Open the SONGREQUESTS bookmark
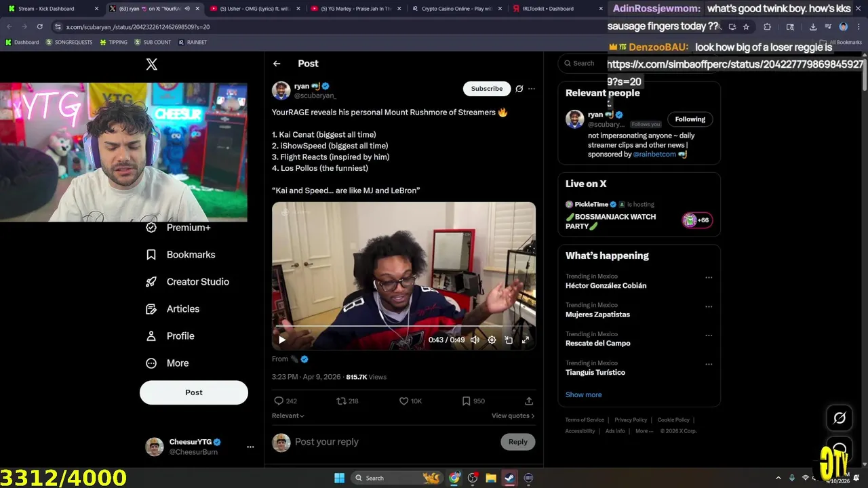Image resolution: width=868 pixels, height=488 pixels. [69, 42]
